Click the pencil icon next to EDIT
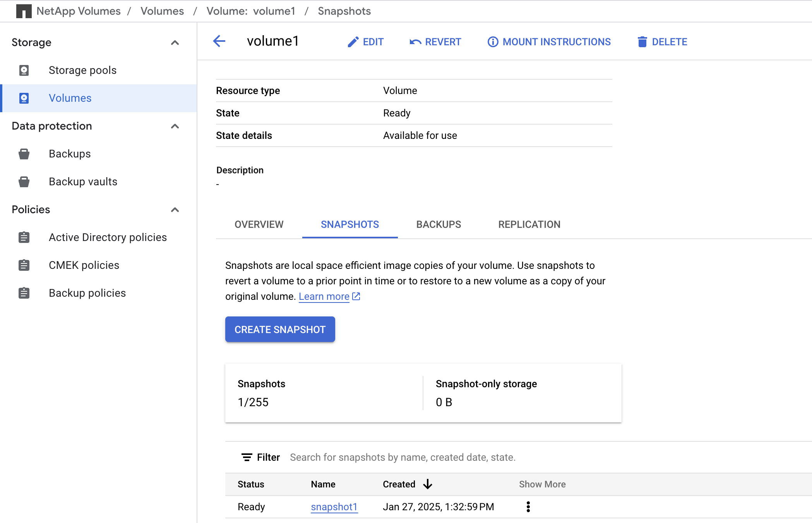The image size is (812, 523). click(353, 42)
